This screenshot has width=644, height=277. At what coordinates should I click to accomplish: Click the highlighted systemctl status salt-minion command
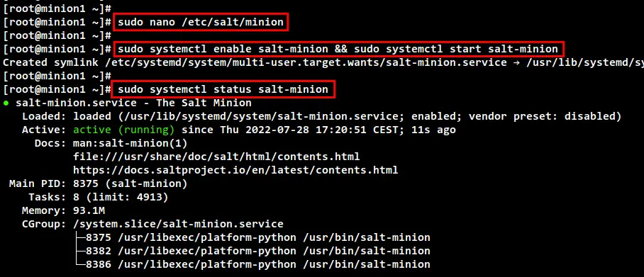pyautogui.click(x=223, y=89)
